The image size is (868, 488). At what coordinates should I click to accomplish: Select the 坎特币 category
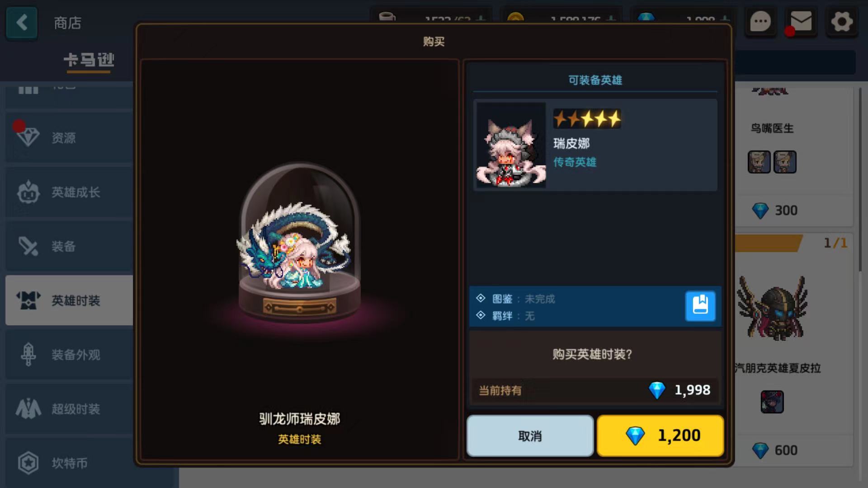click(x=69, y=463)
